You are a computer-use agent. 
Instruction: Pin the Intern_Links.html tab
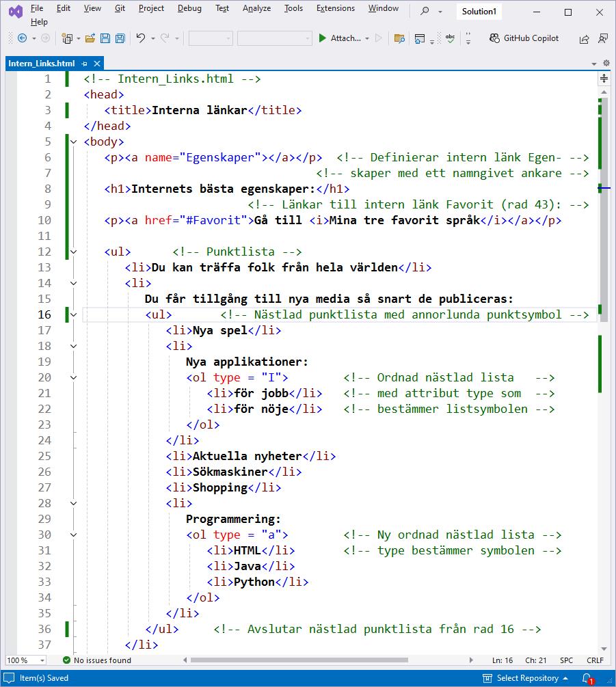tap(84, 64)
